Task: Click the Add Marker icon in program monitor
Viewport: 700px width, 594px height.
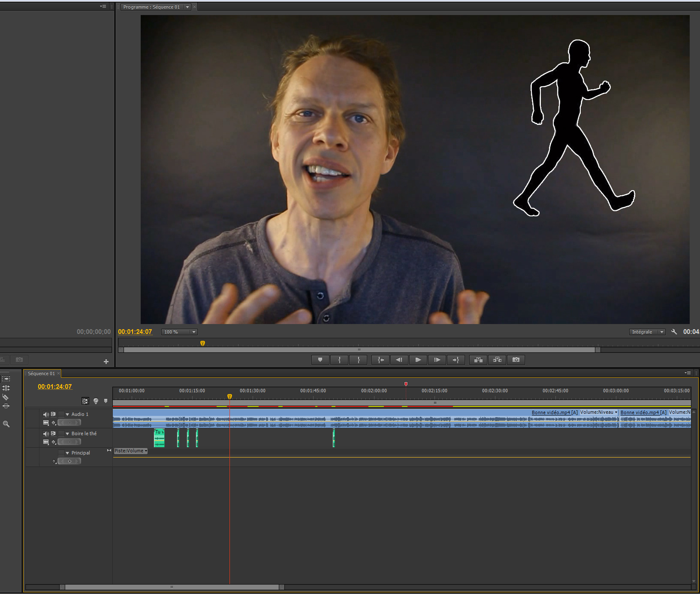Action: pyautogui.click(x=320, y=360)
